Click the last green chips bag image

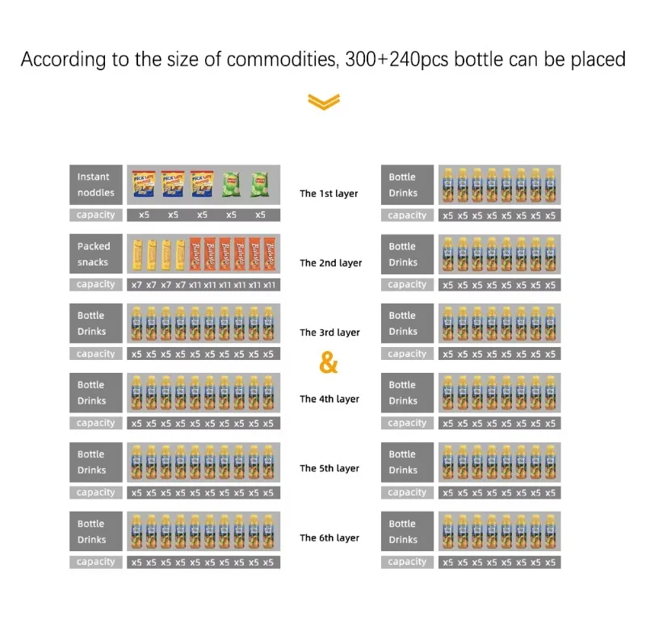(260, 184)
